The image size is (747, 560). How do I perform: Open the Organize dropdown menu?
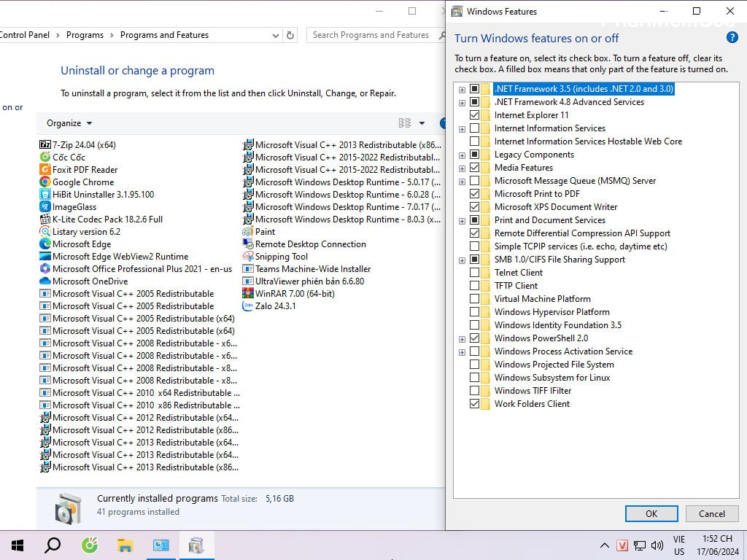(x=69, y=123)
